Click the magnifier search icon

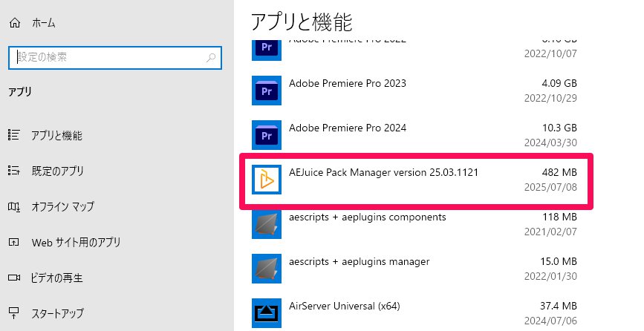pyautogui.click(x=211, y=57)
